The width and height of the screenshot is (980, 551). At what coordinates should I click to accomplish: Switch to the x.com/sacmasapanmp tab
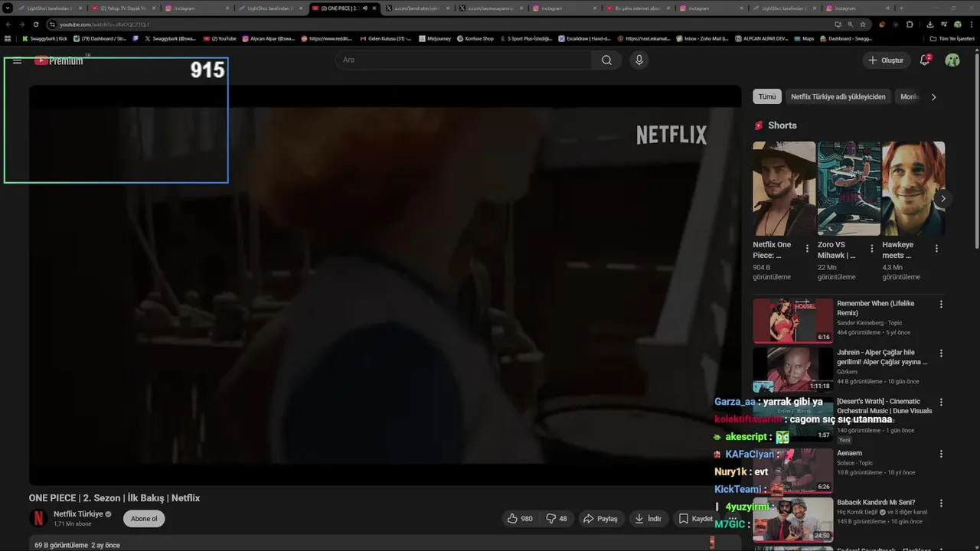point(491,8)
